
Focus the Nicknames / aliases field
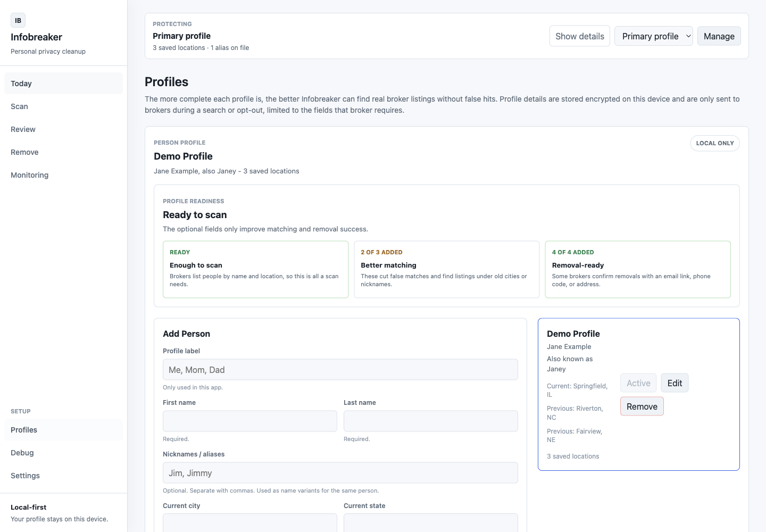340,473
